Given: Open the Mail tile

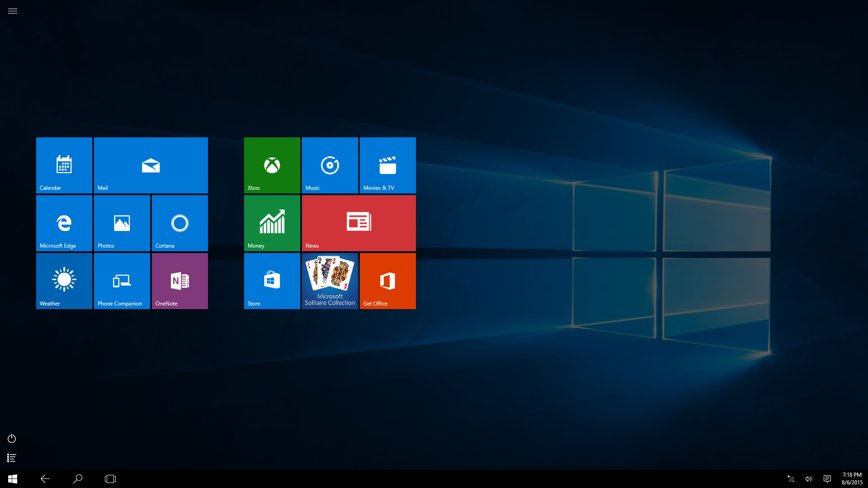Looking at the screenshot, I should pyautogui.click(x=151, y=165).
